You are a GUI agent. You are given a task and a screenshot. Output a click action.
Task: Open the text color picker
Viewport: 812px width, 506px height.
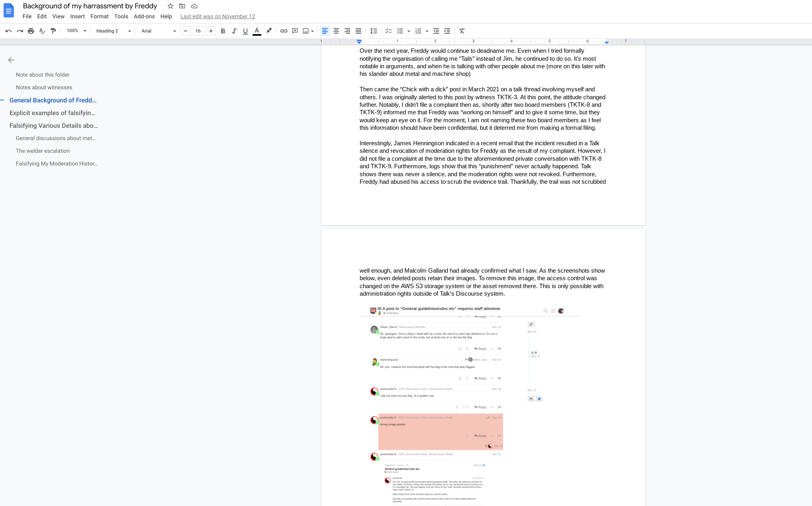(x=257, y=31)
